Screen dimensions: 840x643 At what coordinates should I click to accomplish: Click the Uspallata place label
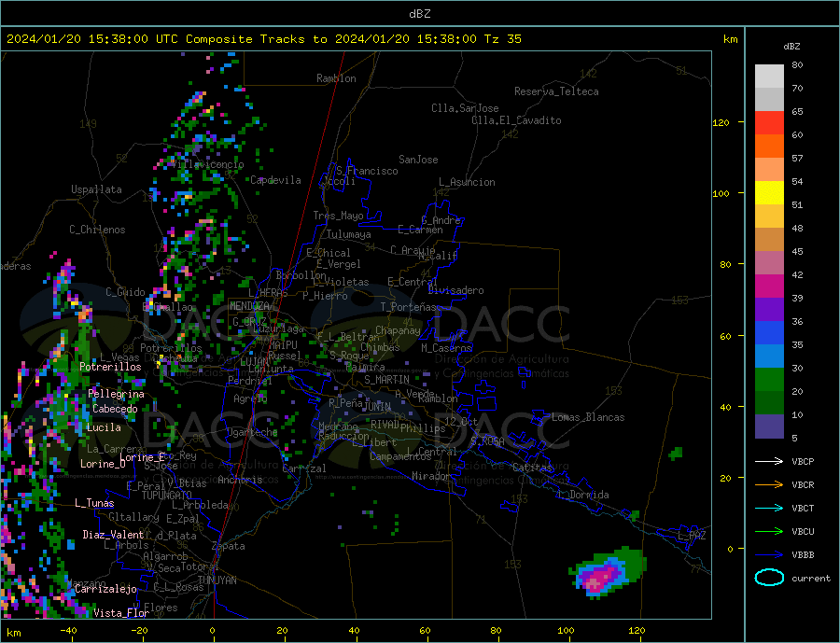point(96,189)
